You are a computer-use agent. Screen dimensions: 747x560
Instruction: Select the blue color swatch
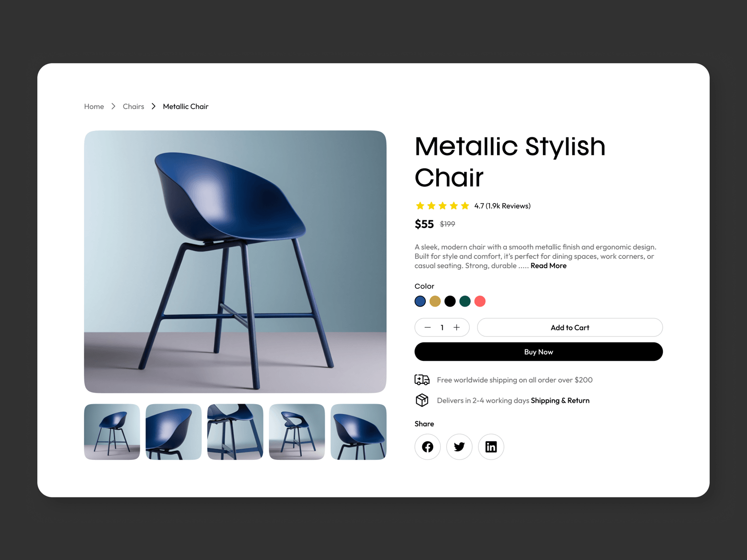click(x=420, y=301)
